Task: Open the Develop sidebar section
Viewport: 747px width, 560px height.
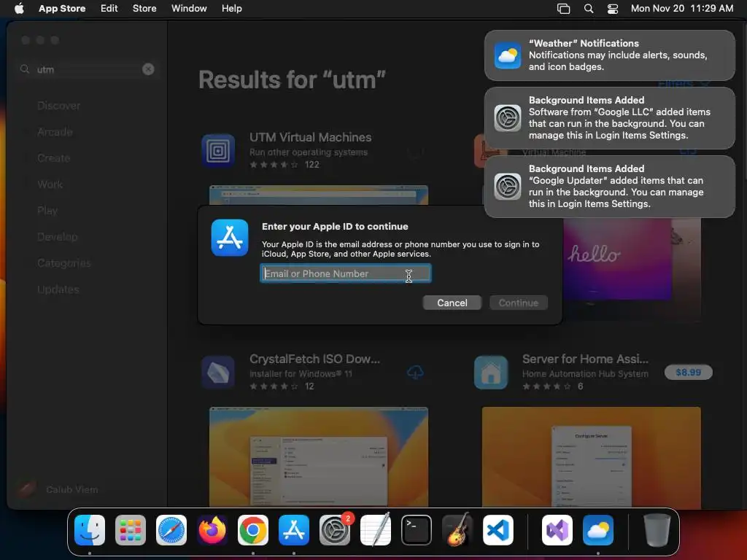Action: [57, 237]
